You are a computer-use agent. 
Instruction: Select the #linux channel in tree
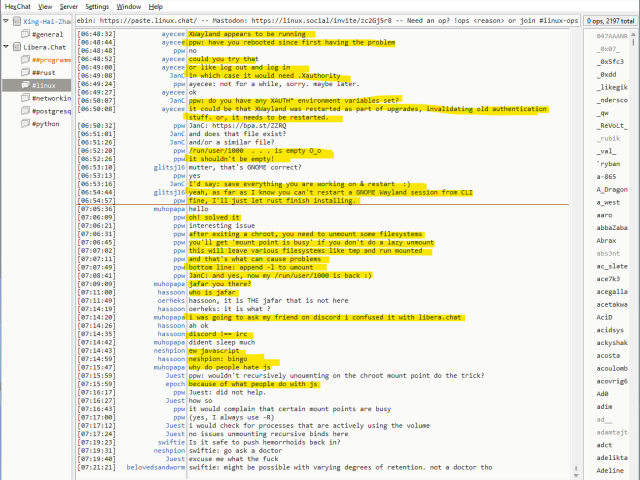pos(43,86)
